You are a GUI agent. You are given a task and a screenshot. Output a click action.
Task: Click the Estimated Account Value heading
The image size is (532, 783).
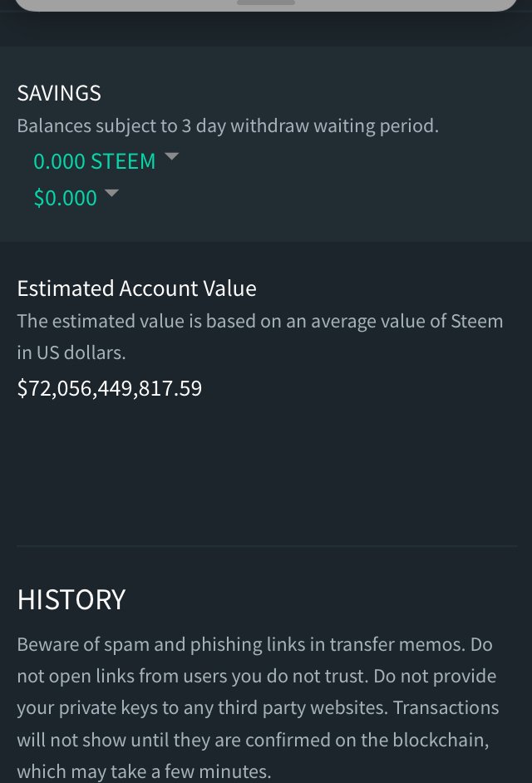[137, 288]
